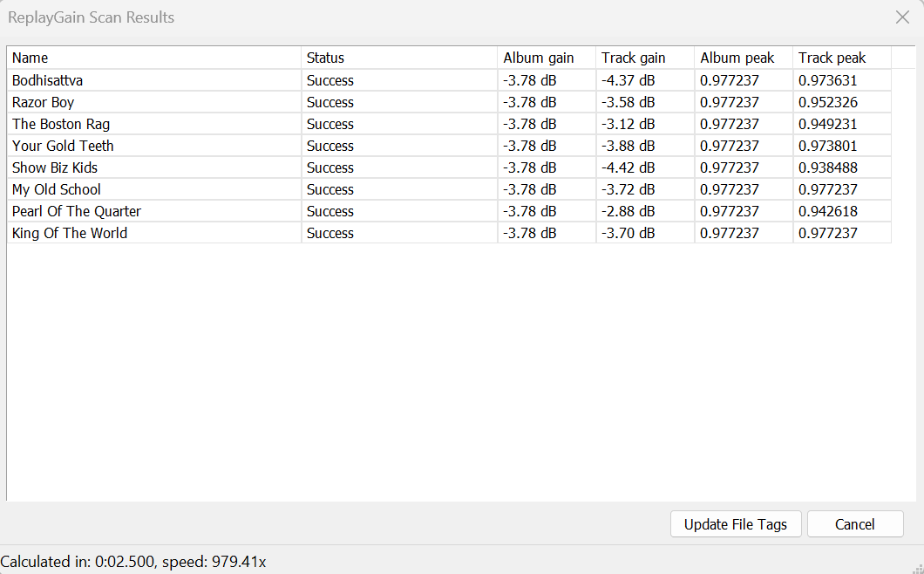Viewport: 924px width, 574px height.
Task: Select the Pearl Of The Quarter row
Action: [449, 211]
